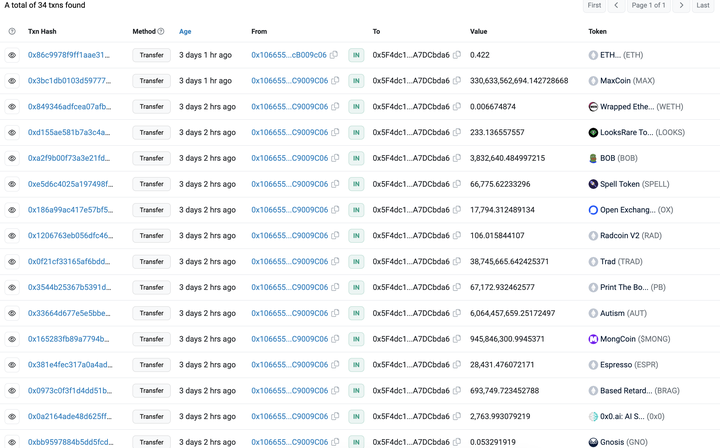Copy To address in Trad row
The height and width of the screenshot is (448, 720).
457,262
